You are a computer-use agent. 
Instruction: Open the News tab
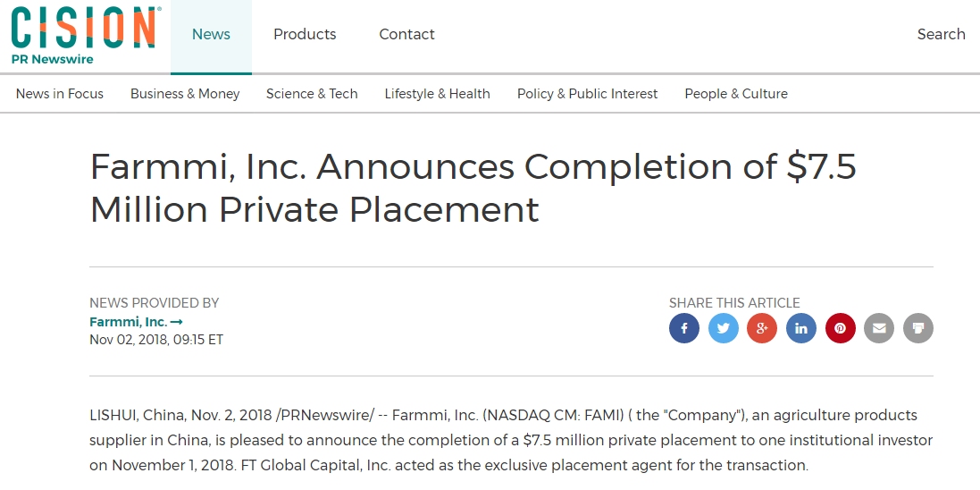pyautogui.click(x=211, y=34)
